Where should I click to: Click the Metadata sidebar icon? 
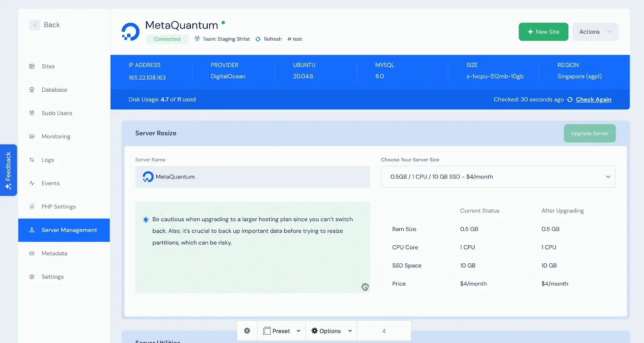coord(32,253)
